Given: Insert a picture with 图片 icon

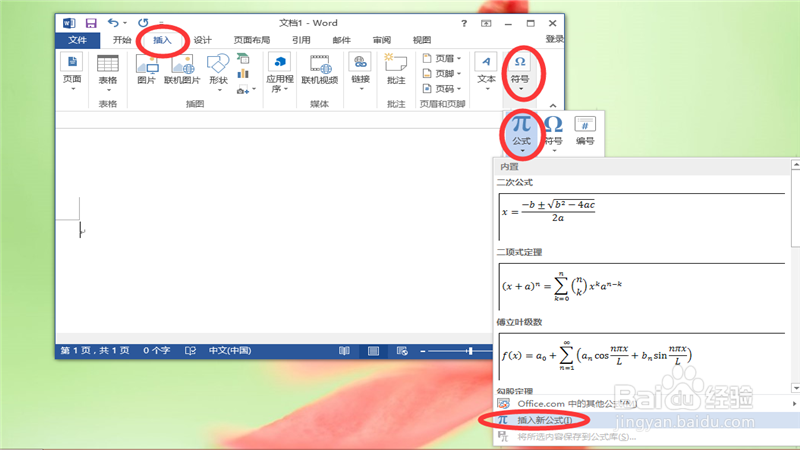Looking at the screenshot, I should pyautogui.click(x=146, y=69).
